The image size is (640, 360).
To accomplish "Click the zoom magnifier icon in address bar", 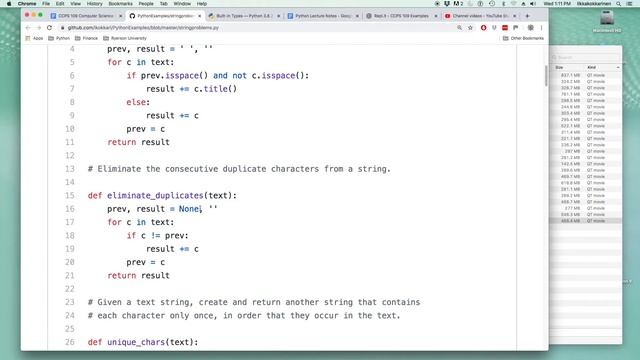I will click(x=460, y=28).
